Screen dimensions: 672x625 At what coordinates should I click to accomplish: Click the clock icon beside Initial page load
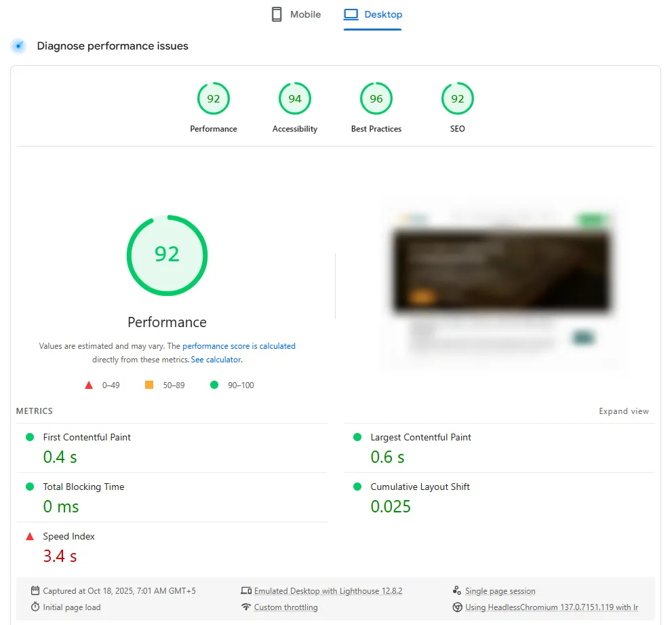click(x=36, y=607)
